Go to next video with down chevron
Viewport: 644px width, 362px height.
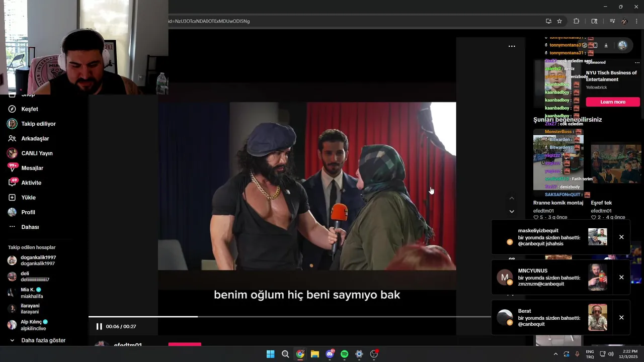coord(512,211)
